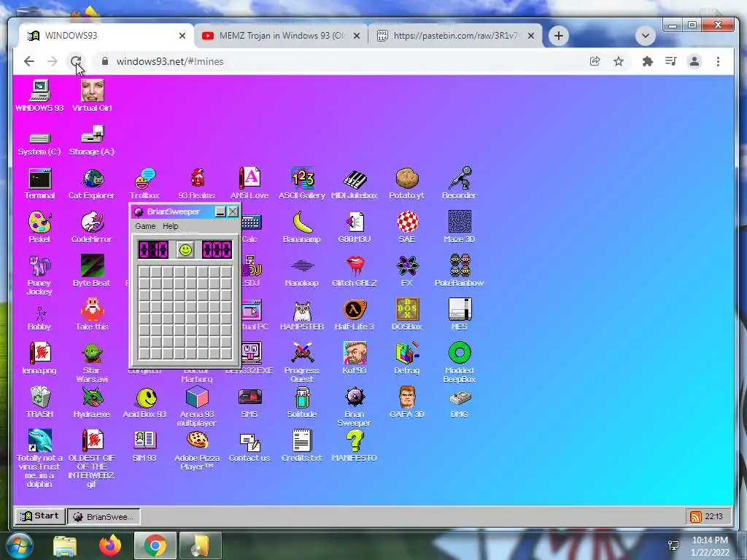The width and height of the screenshot is (747, 560).
Task: Open the Credits.txt file icon
Action: pos(301,446)
